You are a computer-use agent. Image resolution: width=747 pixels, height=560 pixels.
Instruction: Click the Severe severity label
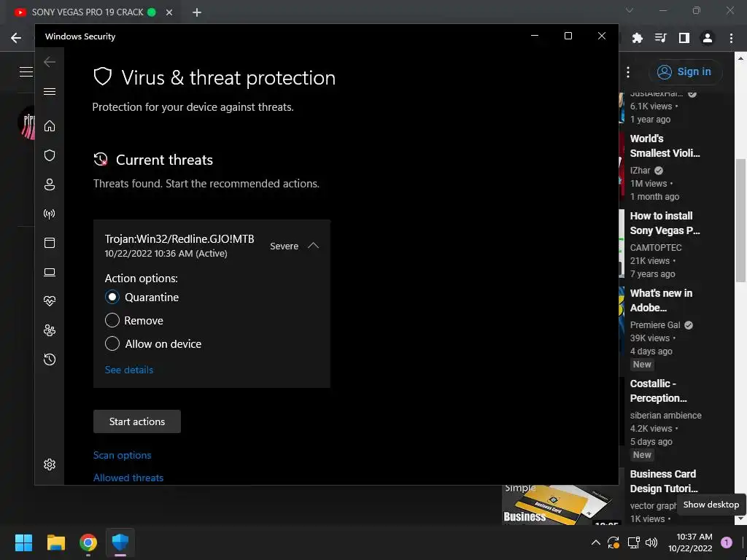284,246
